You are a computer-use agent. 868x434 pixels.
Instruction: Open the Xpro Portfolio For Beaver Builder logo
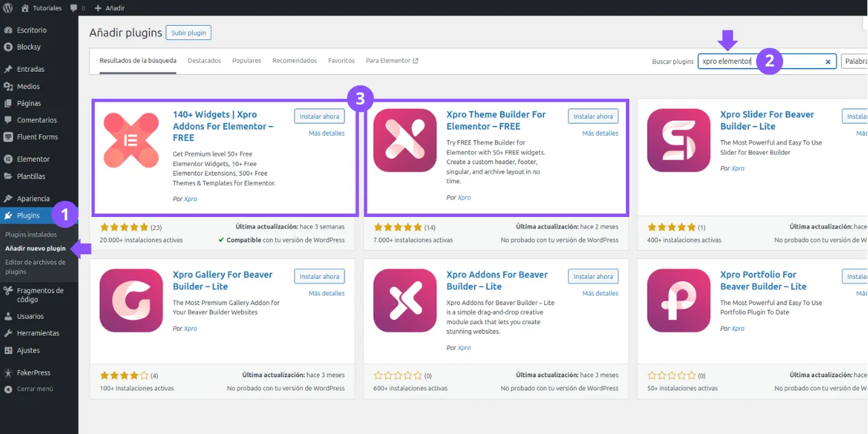(679, 300)
